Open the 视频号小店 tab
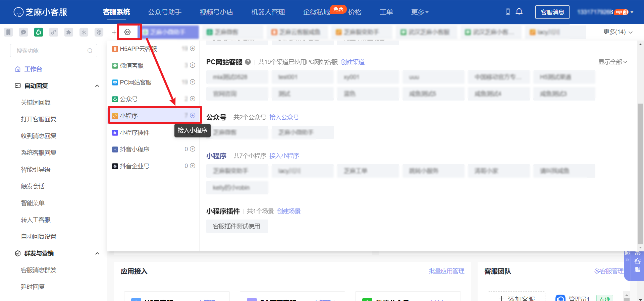Image resolution: width=644 pixels, height=301 pixels. [216, 12]
